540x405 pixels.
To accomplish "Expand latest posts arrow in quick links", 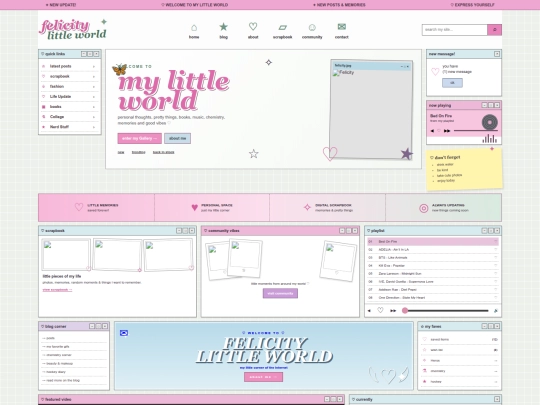I will (94, 66).
